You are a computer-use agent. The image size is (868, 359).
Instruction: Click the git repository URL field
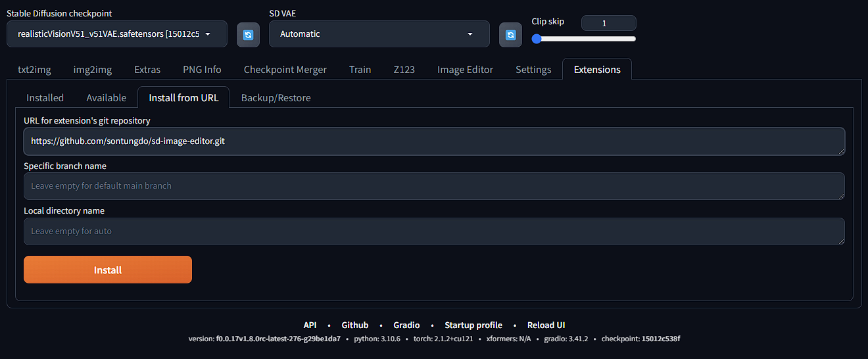point(434,141)
